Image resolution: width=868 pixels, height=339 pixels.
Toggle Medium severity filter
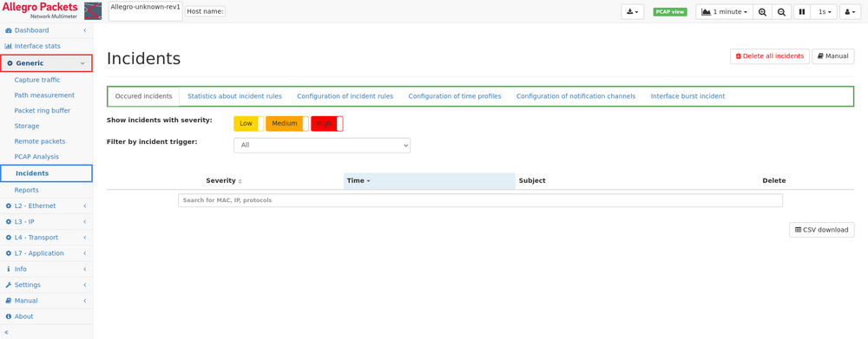[287, 124]
